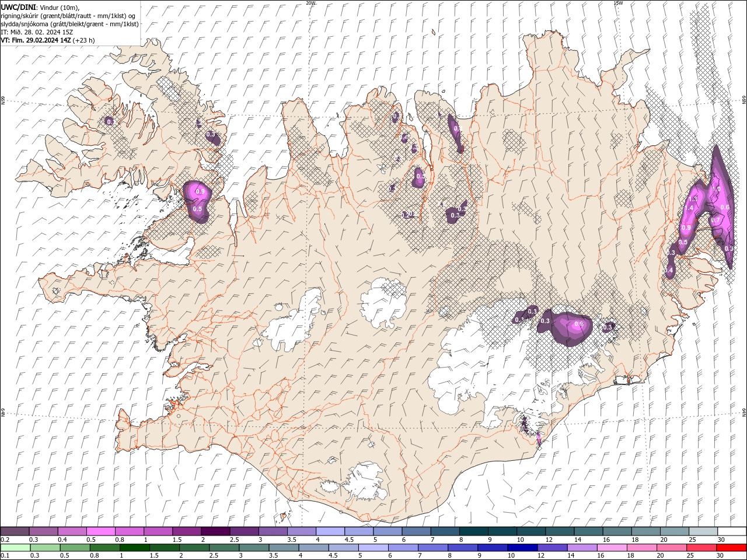The width and height of the screenshot is (747, 560).
Task: Click the 0.20 value label in north-central Iceland
Action: click(x=407, y=215)
